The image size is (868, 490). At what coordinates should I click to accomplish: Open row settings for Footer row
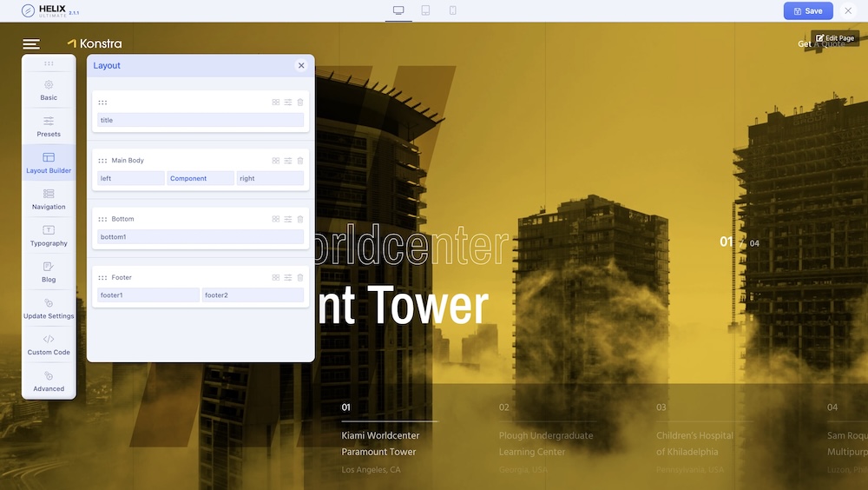[x=288, y=277]
